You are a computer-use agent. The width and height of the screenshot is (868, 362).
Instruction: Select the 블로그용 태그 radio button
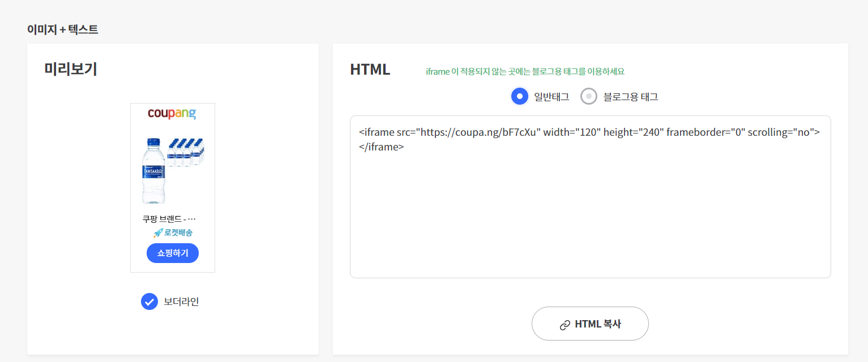[589, 96]
